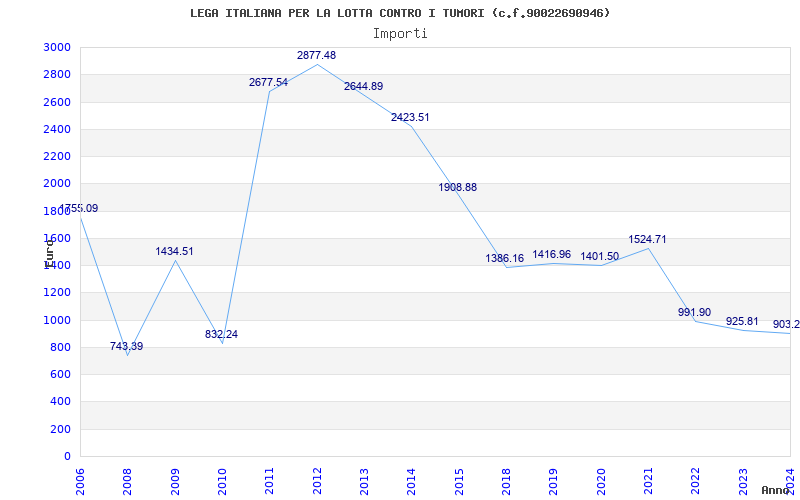Select the 2877.48 data label
The image size is (800, 500).
pos(316,55)
